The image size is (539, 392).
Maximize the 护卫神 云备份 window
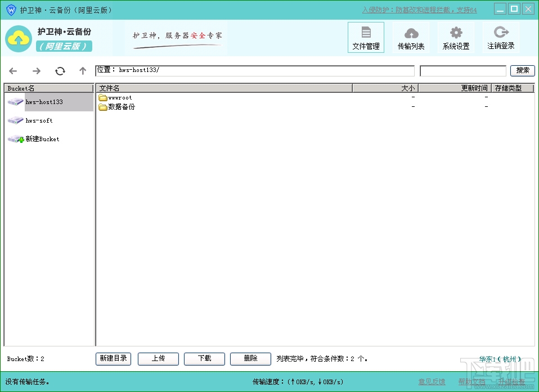tap(514, 9)
